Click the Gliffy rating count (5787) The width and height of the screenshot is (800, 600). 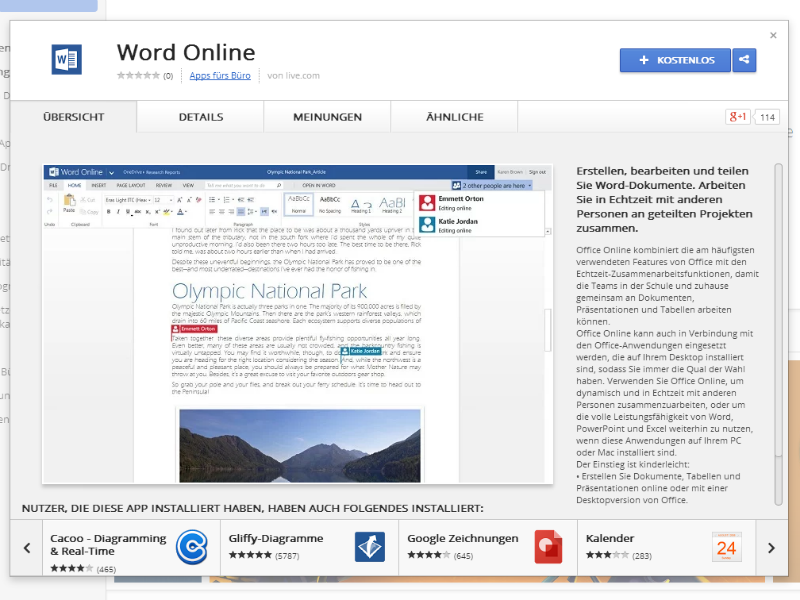pos(287,556)
